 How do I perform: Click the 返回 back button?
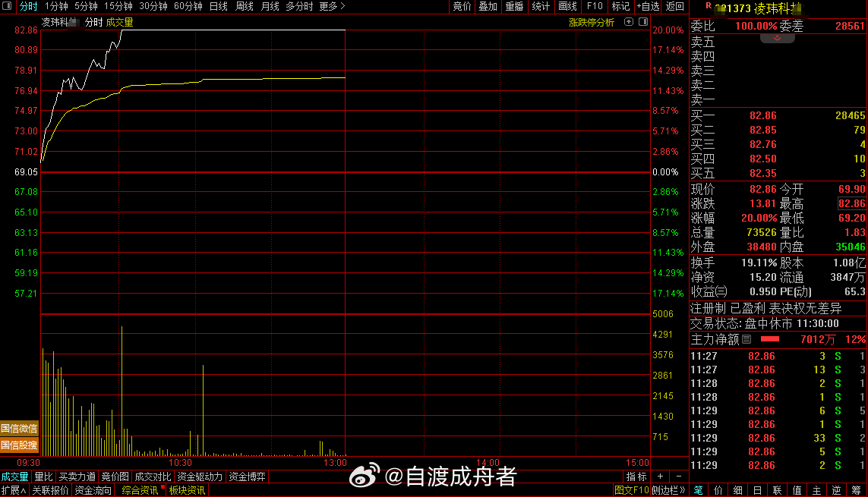675,6
